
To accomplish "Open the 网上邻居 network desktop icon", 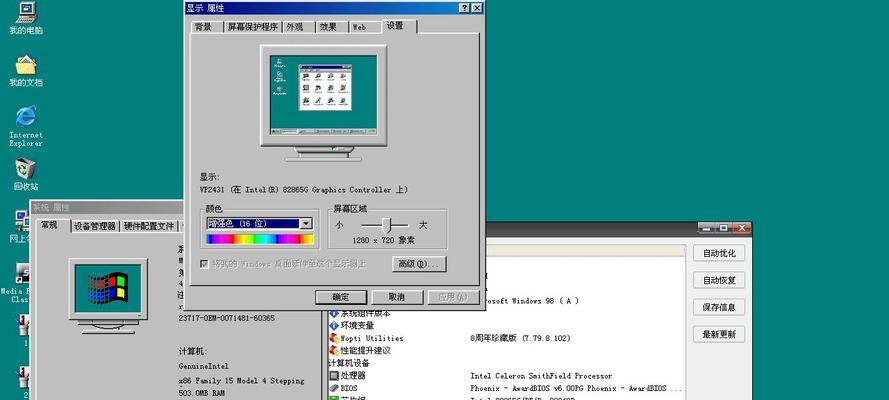I will click(22, 220).
